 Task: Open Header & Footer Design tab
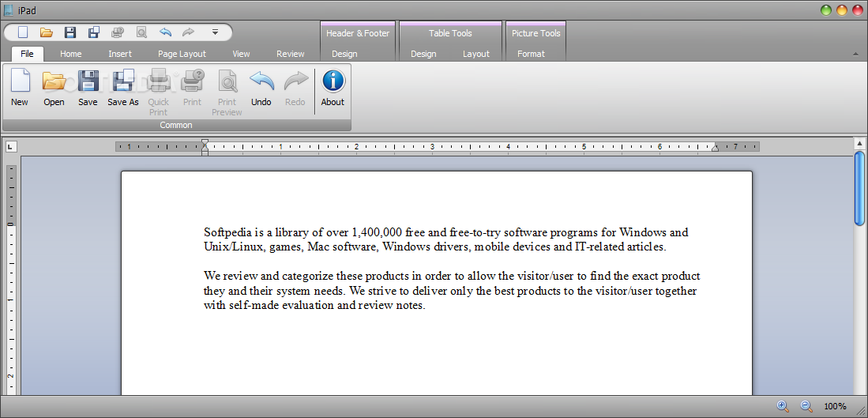pyautogui.click(x=344, y=54)
